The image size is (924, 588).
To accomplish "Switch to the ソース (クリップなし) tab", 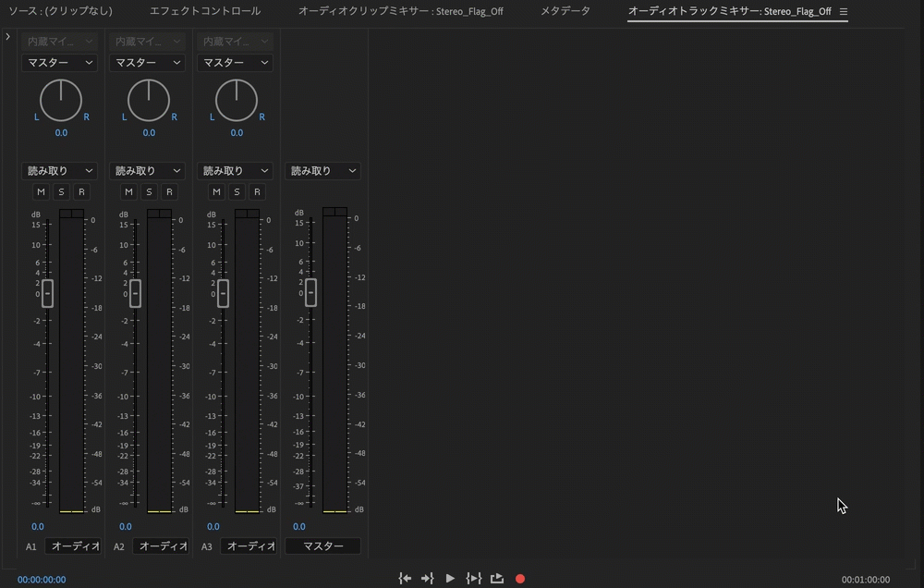I will pos(60,11).
